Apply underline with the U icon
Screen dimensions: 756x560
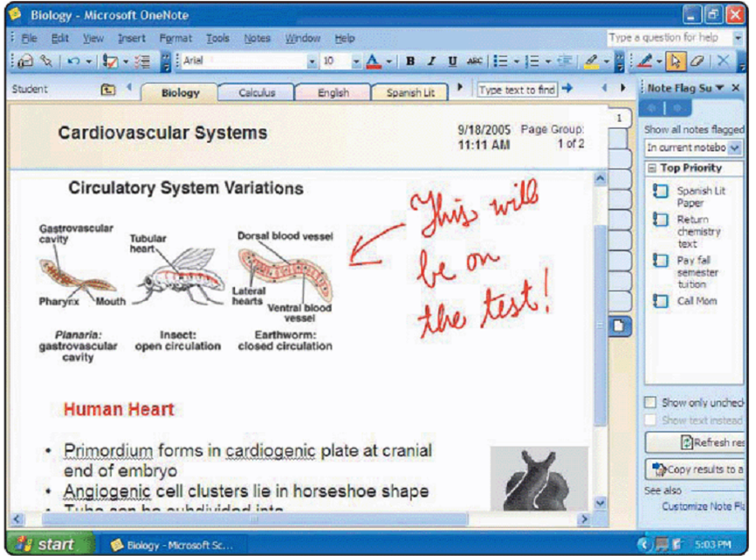pos(452,62)
